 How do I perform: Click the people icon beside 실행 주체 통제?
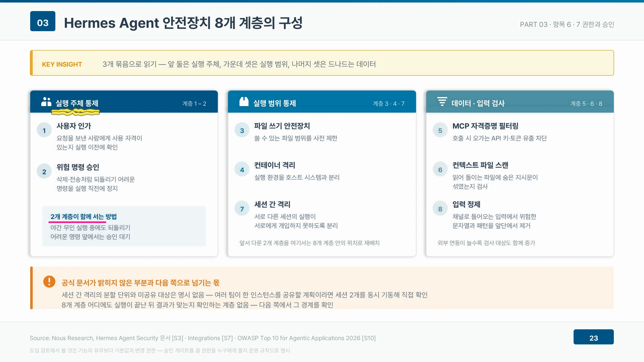(x=46, y=102)
